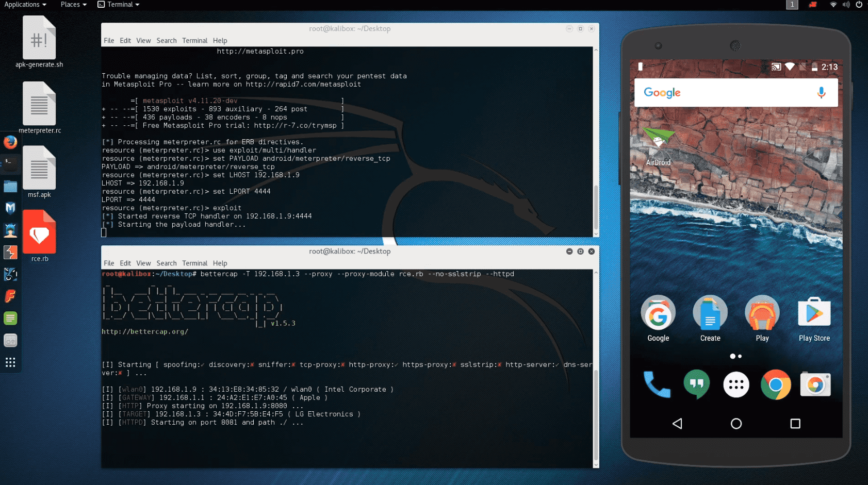Open the Terminal dock icon
This screenshot has height=485, width=868.
coord(10,164)
